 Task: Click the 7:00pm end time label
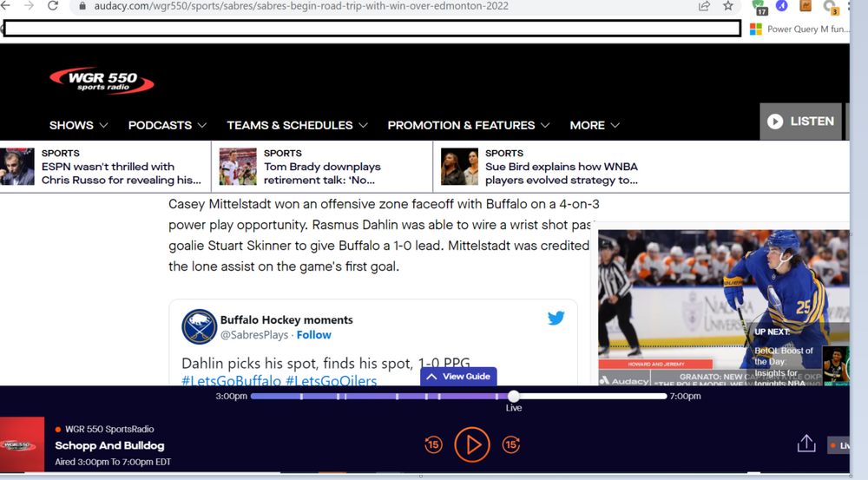[686, 396]
